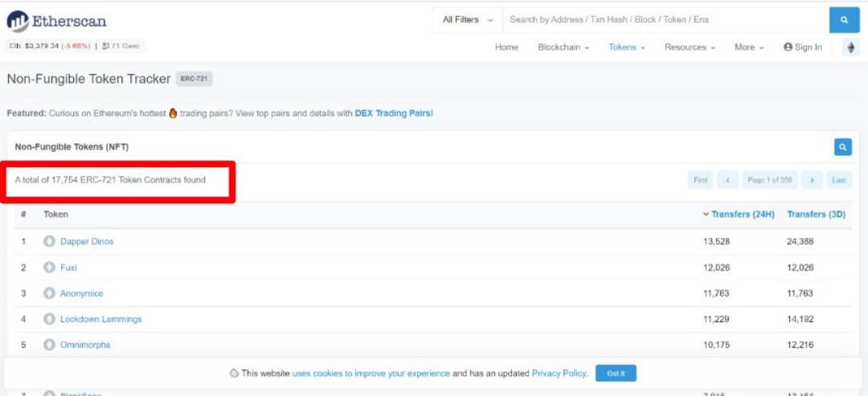The height and width of the screenshot is (396, 868).
Task: Click the Dapper Dinos token icon
Action: pyautogui.click(x=49, y=241)
